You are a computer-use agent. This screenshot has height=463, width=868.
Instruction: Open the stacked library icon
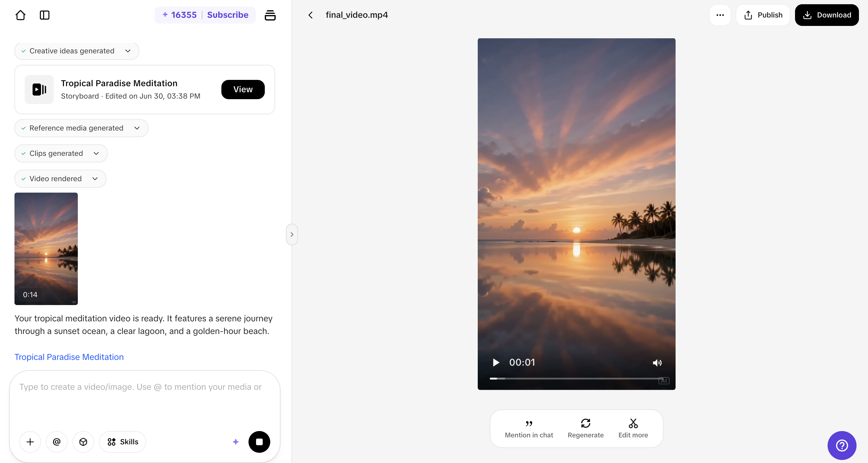tap(270, 15)
